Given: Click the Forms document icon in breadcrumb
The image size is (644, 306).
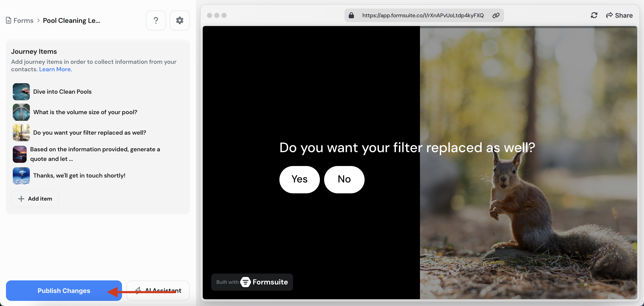Looking at the screenshot, I should pos(8,20).
